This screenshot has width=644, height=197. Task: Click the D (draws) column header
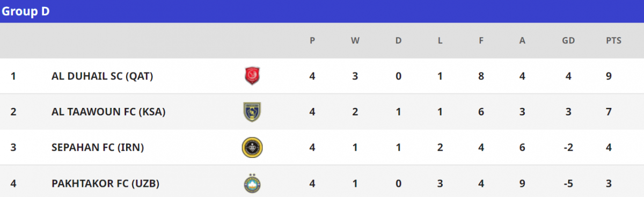point(398,41)
